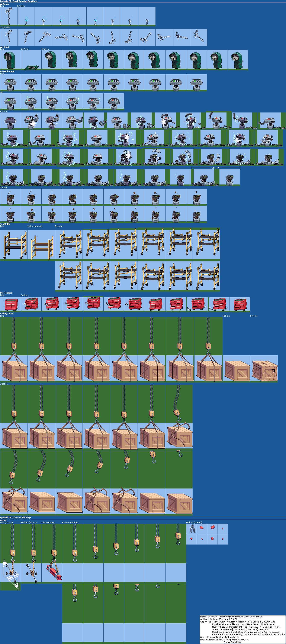The width and height of the screenshot is (286, 644).
Task: Click the 'Air Duct' section label
Action: tap(4, 47)
